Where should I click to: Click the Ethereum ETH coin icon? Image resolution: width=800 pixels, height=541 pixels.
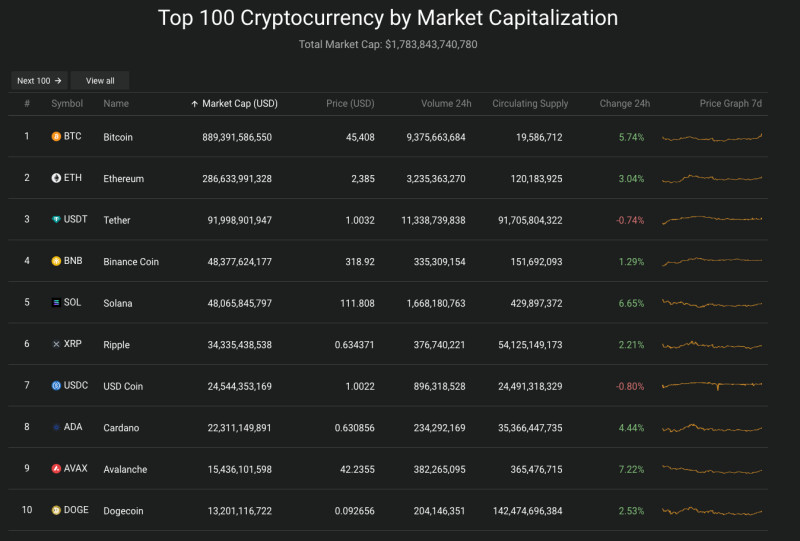(56, 178)
